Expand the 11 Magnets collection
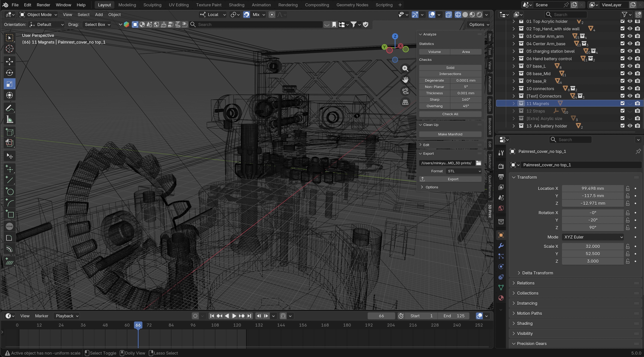Viewport: 644px width, 357px height. (514, 104)
